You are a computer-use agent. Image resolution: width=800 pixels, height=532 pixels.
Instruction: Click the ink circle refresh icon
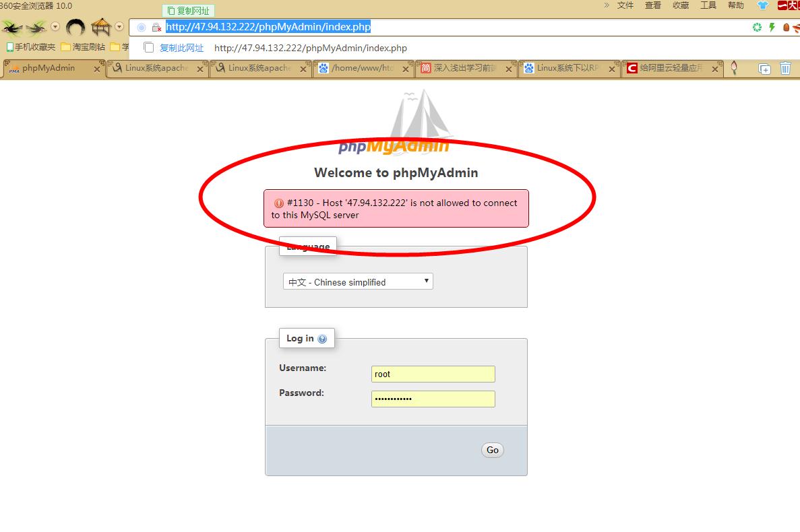point(76,28)
